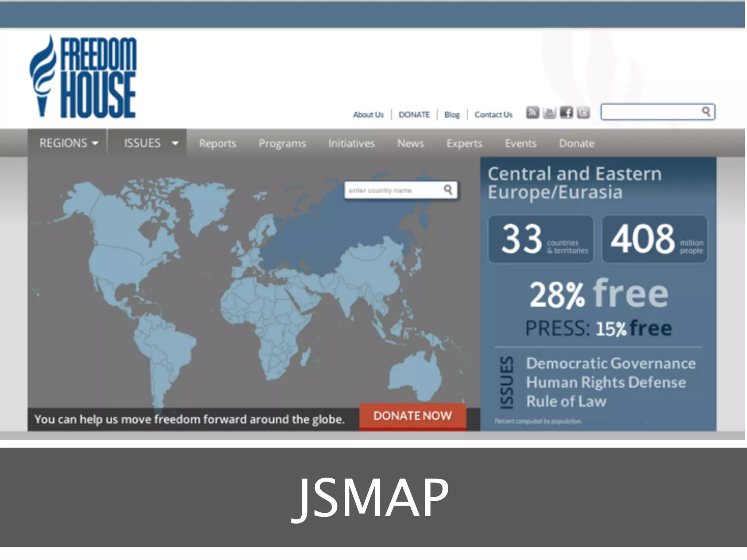Viewport: 747px width, 560px height.
Task: Click the Percent computed by population note
Action: coord(538,421)
